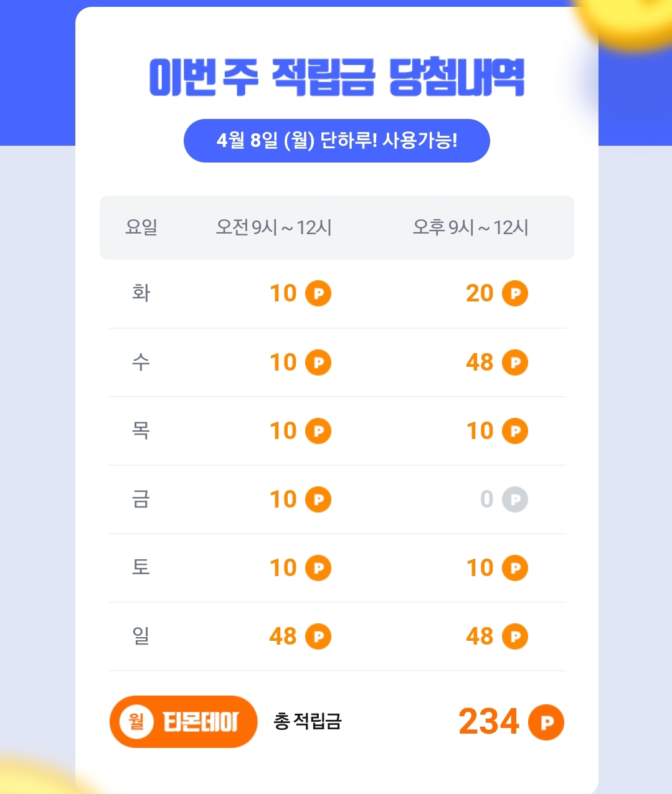Click the grayed-out Friday evening coin icon
Screen dimensions: 672x794
(515, 499)
